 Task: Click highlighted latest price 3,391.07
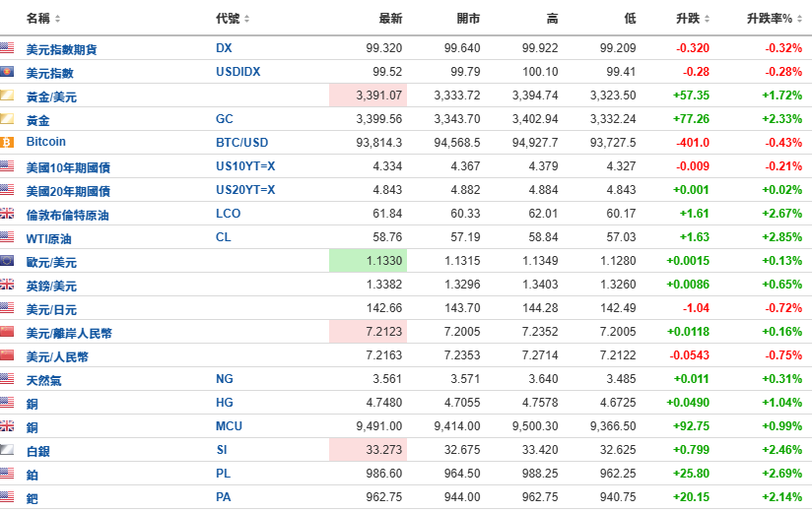point(369,96)
